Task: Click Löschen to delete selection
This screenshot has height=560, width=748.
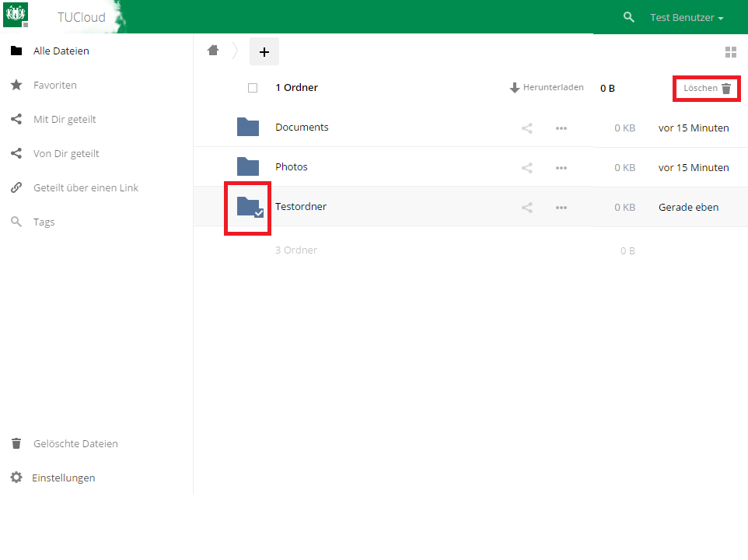Action: [707, 89]
